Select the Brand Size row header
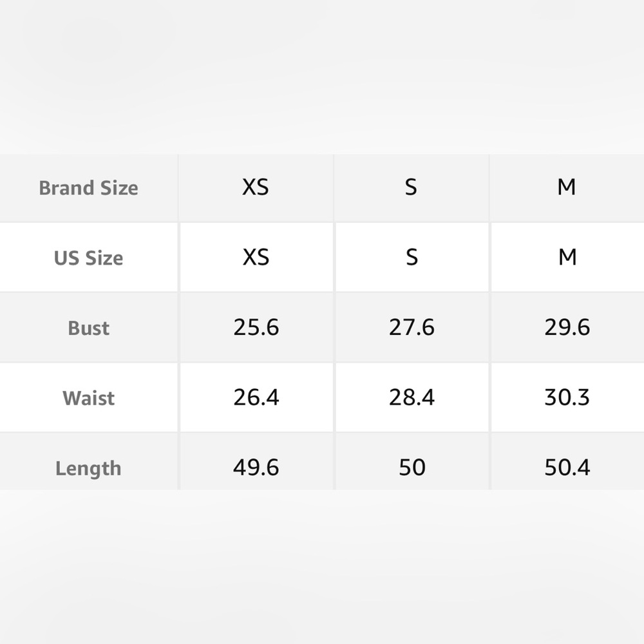 [88, 188]
